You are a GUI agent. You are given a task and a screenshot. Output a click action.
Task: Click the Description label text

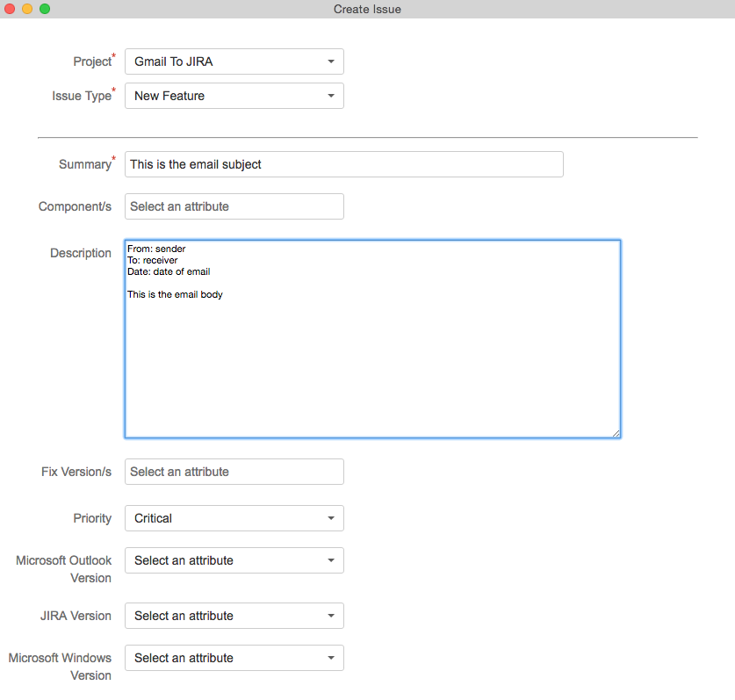point(81,253)
